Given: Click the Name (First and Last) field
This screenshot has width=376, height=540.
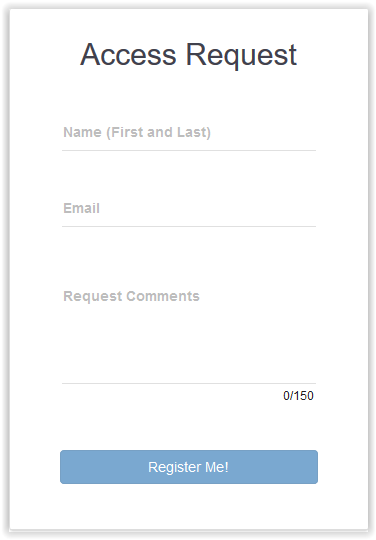Looking at the screenshot, I should (189, 133).
